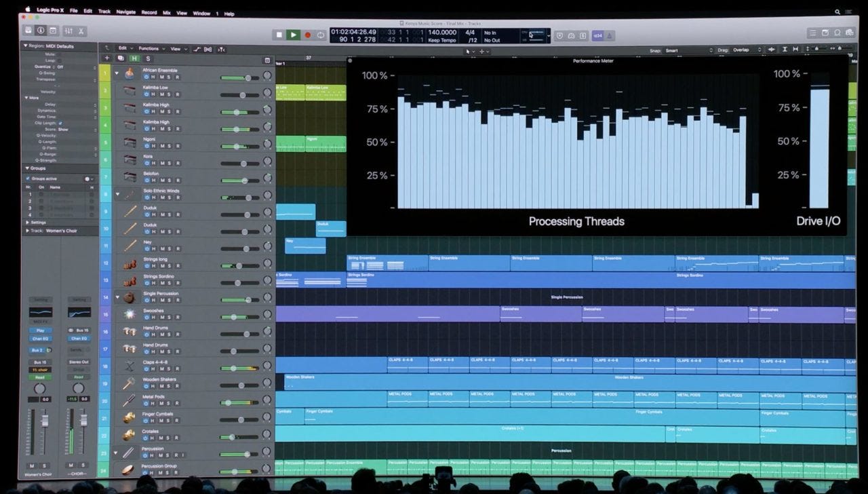The width and height of the screenshot is (868, 494).
Task: Toggle the Show Automation icon in tracks menu bar
Action: coord(197,49)
